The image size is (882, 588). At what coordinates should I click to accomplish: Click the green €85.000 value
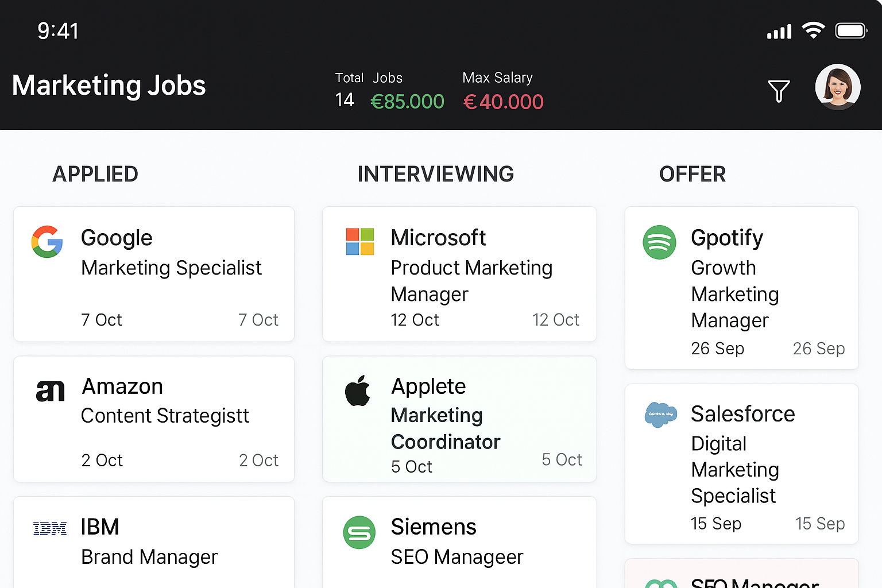tap(407, 102)
